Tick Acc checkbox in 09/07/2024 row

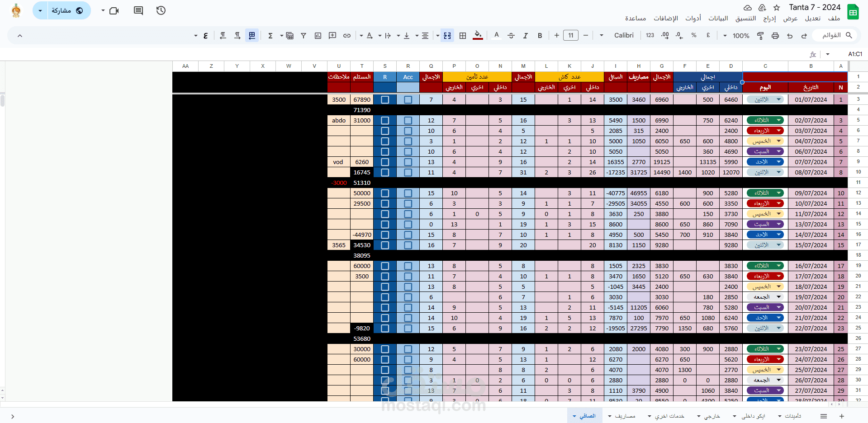(x=408, y=193)
